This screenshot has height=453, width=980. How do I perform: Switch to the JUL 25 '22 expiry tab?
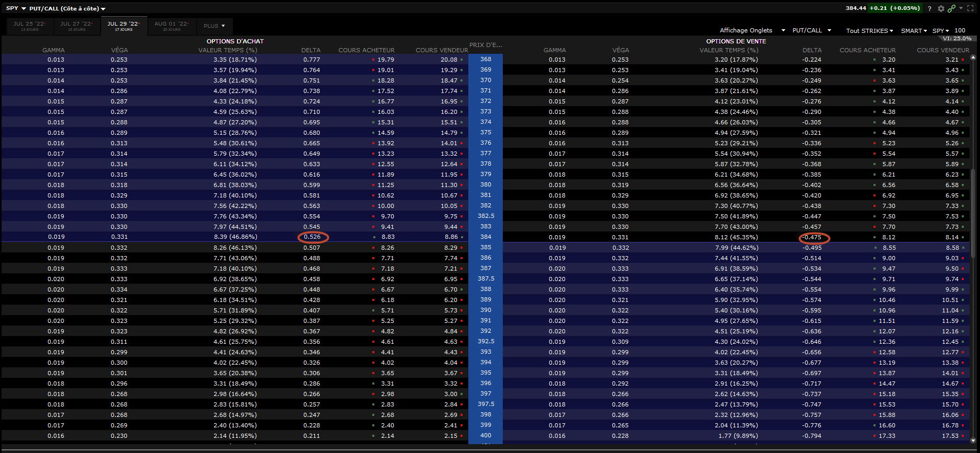(x=30, y=26)
